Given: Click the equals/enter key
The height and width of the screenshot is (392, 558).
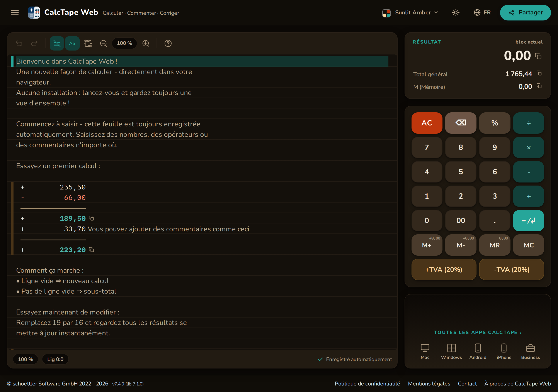Looking at the screenshot, I should pyautogui.click(x=529, y=221).
